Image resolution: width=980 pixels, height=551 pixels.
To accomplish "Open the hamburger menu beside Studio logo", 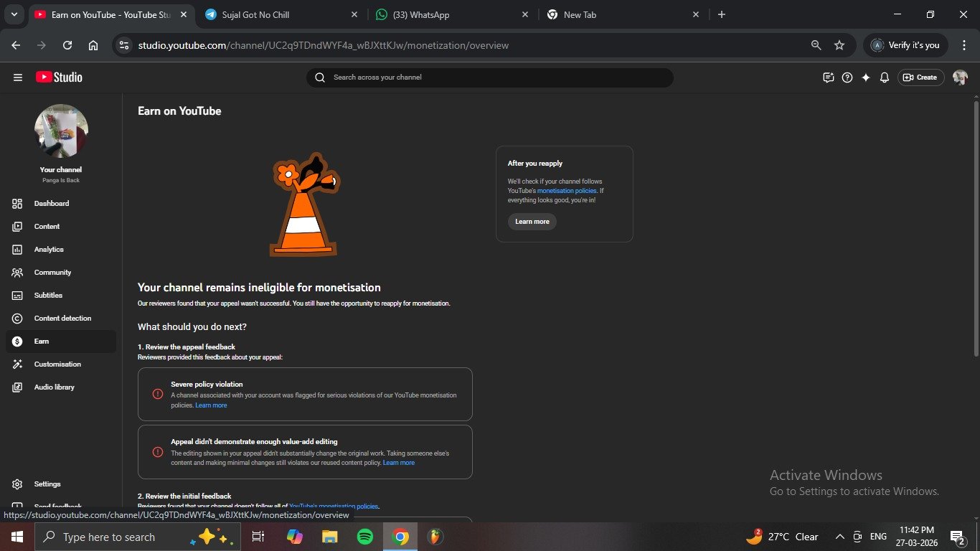I will click(x=18, y=77).
